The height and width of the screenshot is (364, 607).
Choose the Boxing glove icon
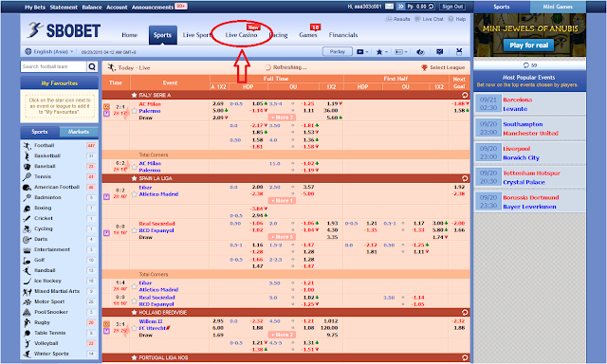click(27, 209)
